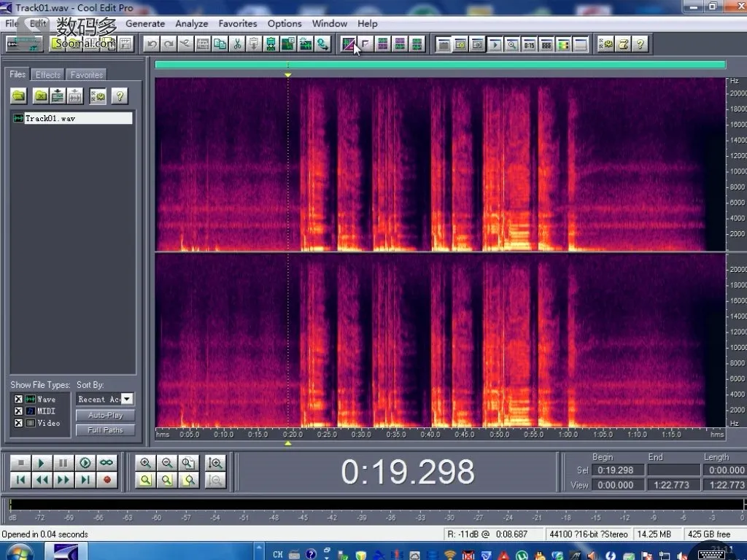Screen dimensions: 747x560
Task: Click the 0:30.0 mark on the time ruler
Action: click(361, 435)
